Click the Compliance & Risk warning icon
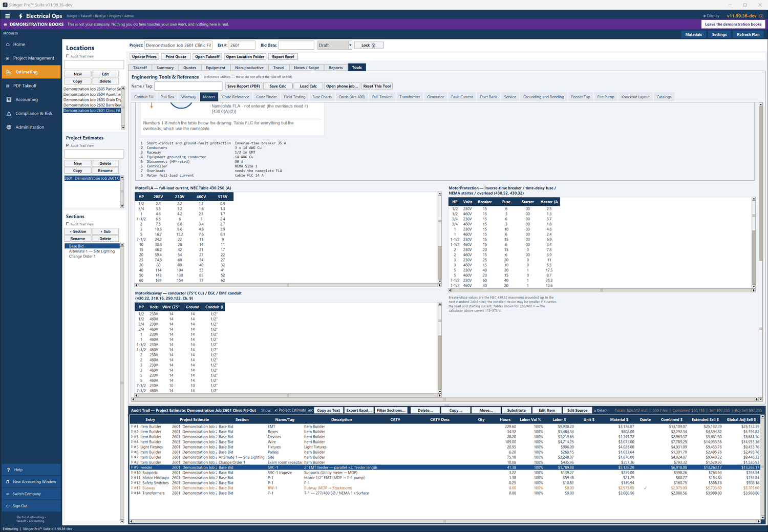Image resolution: width=768 pixels, height=532 pixels. pyautogui.click(x=8, y=114)
